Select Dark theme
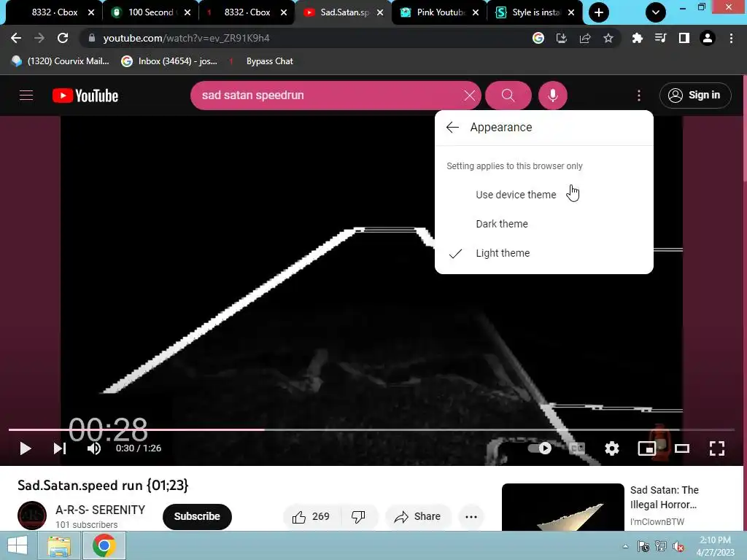The image size is (747, 560). 544,224
